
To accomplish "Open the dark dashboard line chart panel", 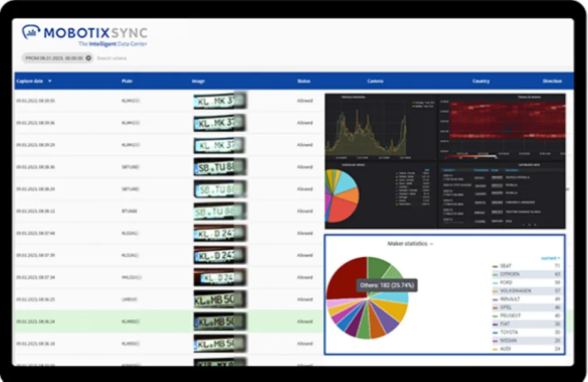I will tap(381, 127).
